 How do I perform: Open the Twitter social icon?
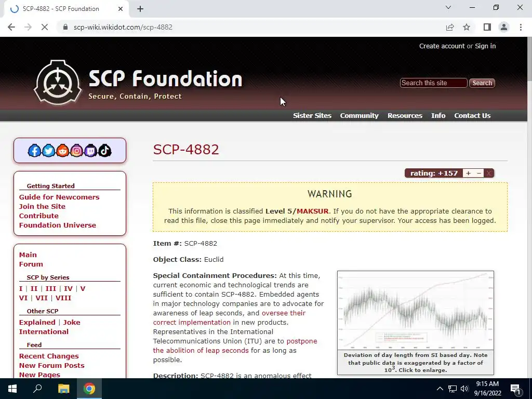click(x=48, y=151)
